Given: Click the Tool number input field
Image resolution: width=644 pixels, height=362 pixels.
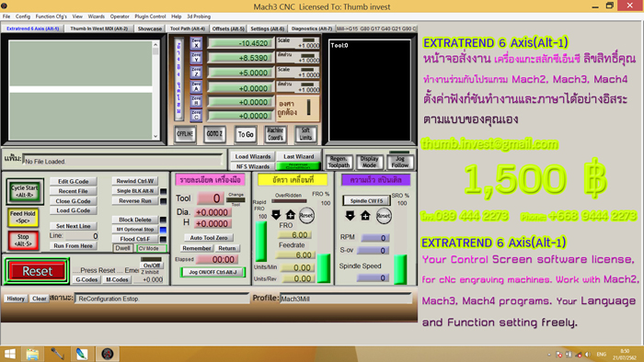Looking at the screenshot, I should point(211,198).
